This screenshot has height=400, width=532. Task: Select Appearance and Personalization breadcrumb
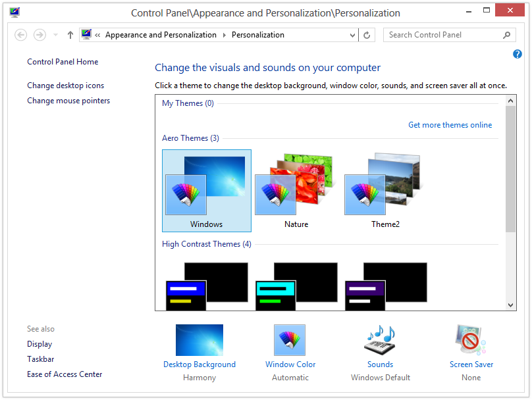[161, 35]
